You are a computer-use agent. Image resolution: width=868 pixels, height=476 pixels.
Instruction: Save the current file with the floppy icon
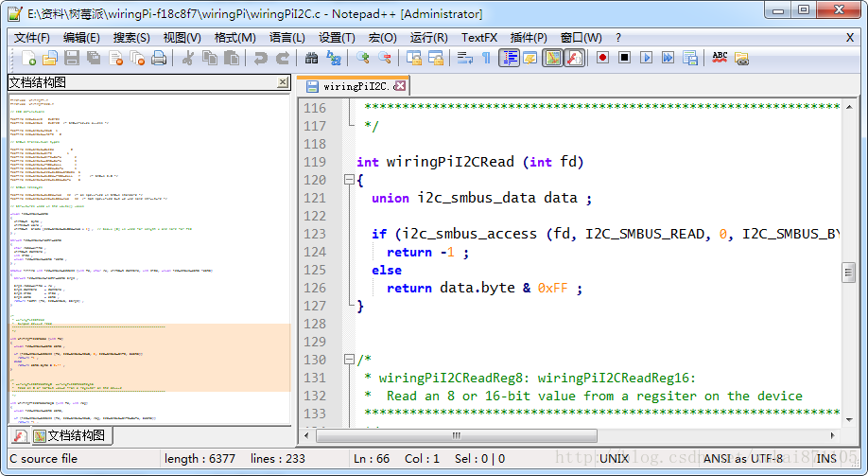pos(72,58)
